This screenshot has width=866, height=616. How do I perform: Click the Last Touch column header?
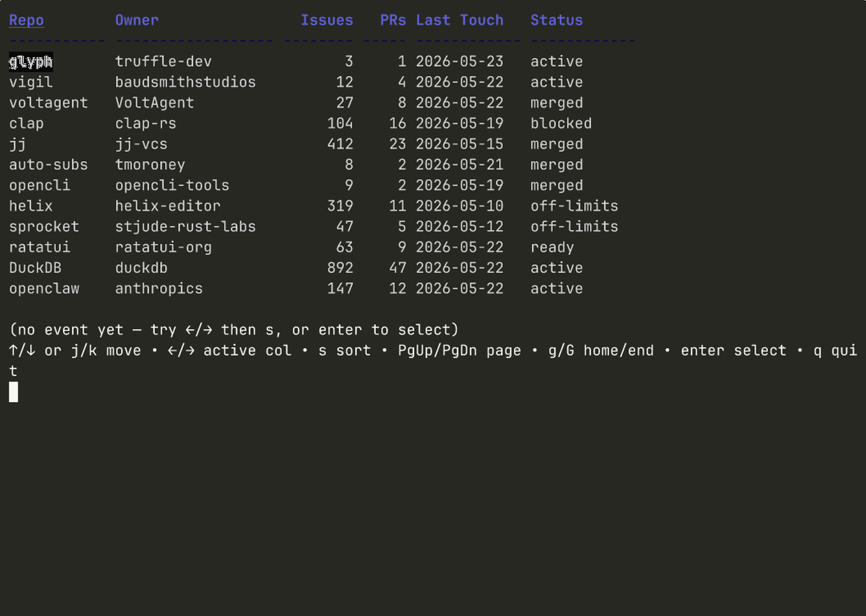coord(459,20)
